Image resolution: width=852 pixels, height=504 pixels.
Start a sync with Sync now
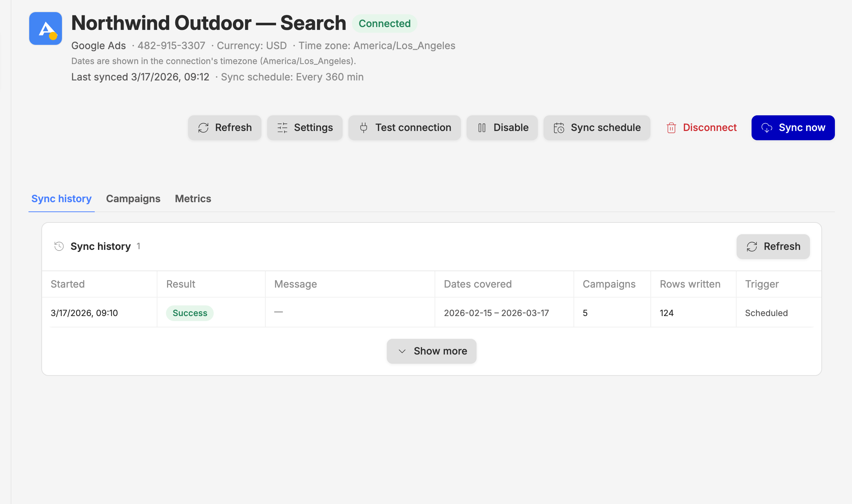793,127
